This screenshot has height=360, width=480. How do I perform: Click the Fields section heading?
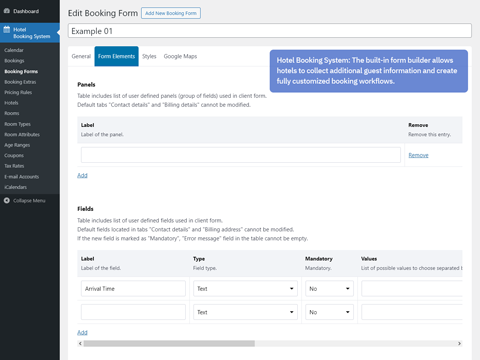coord(85,209)
